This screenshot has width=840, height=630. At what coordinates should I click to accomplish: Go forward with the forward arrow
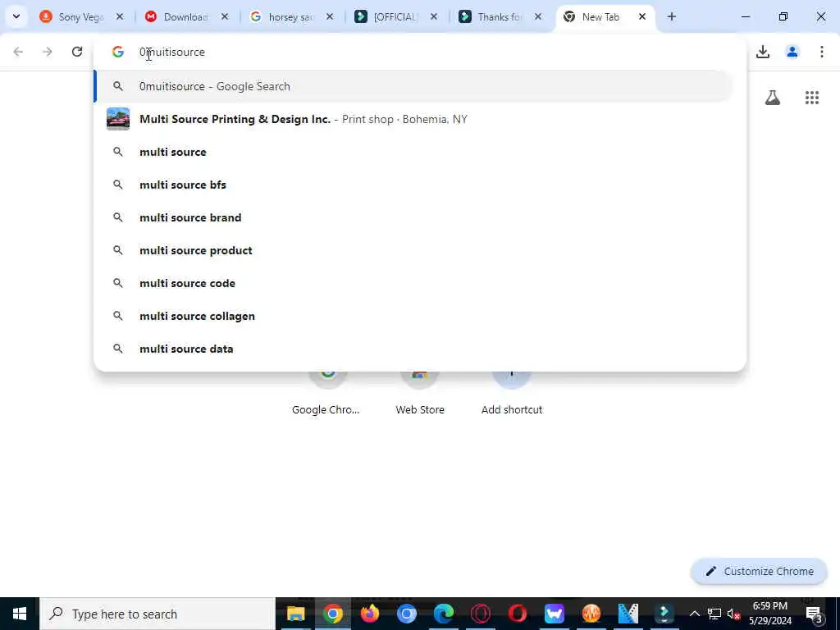click(x=48, y=52)
